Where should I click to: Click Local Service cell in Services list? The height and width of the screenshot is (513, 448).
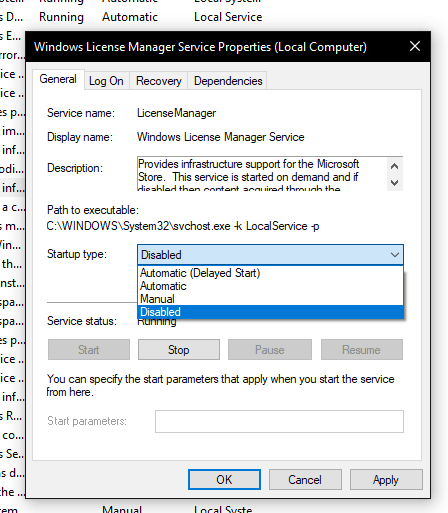[228, 17]
